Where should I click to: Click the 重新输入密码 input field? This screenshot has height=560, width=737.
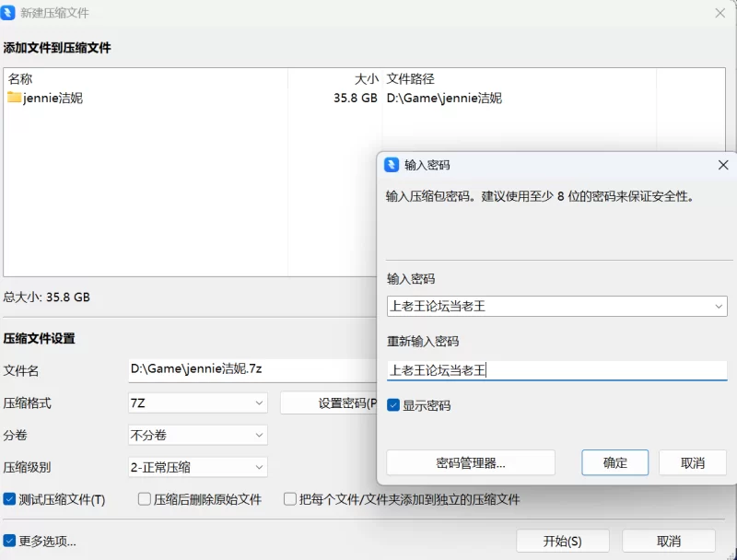coord(557,370)
